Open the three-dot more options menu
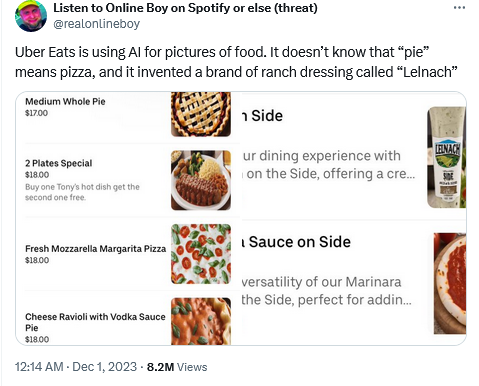Viewport: 479px width, 386px height. 459,8
